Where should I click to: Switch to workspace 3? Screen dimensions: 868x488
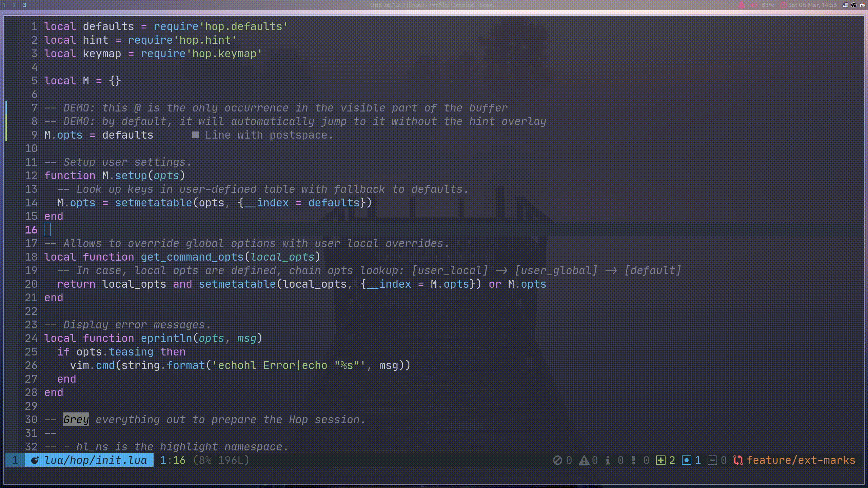tap(25, 5)
